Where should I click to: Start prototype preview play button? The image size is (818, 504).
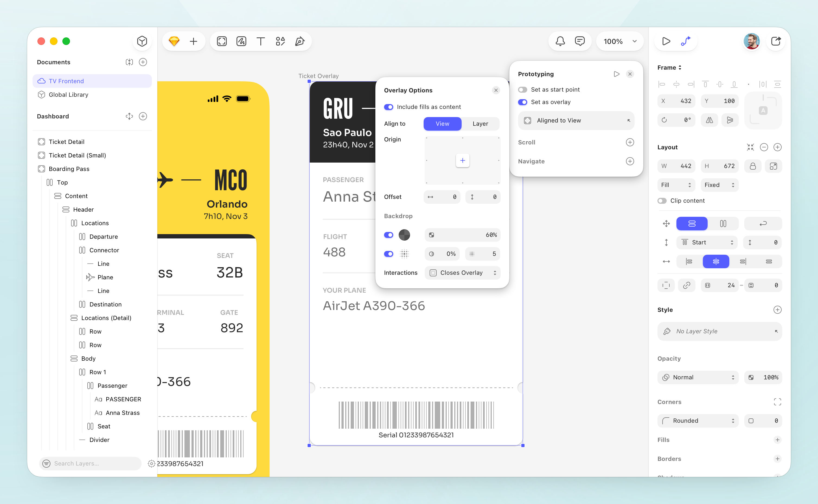[666, 41]
